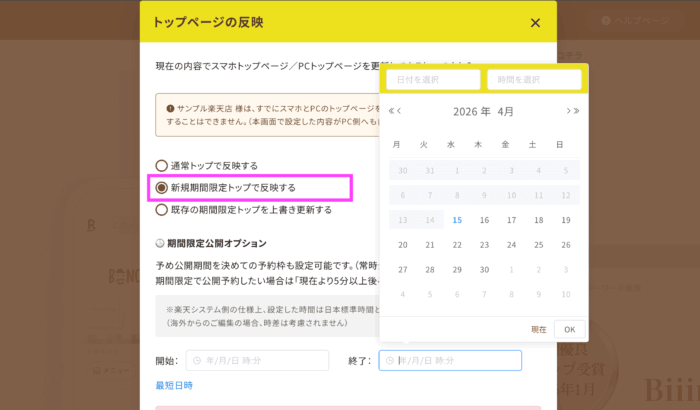700x410 pixels.
Task: Open the month 4月 selector
Action: (x=505, y=111)
